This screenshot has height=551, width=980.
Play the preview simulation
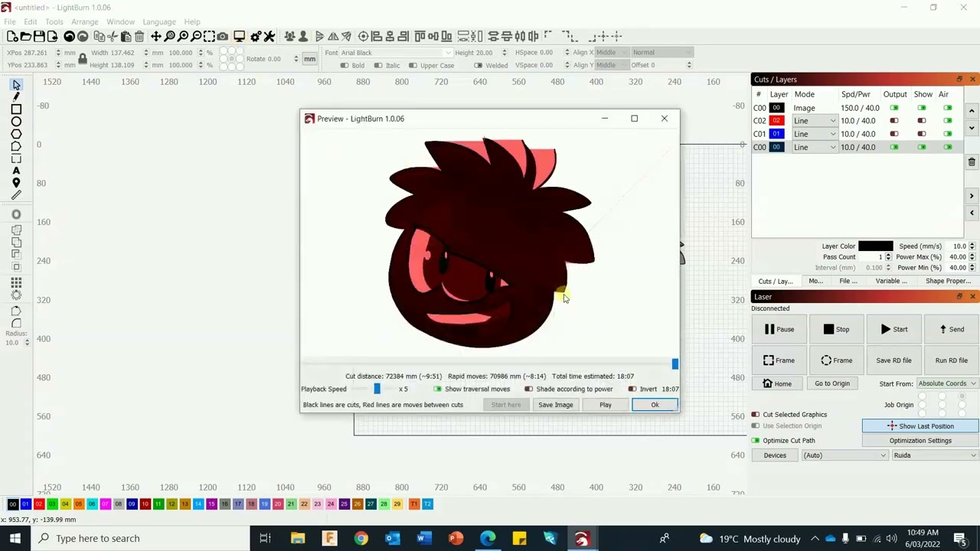coord(605,405)
